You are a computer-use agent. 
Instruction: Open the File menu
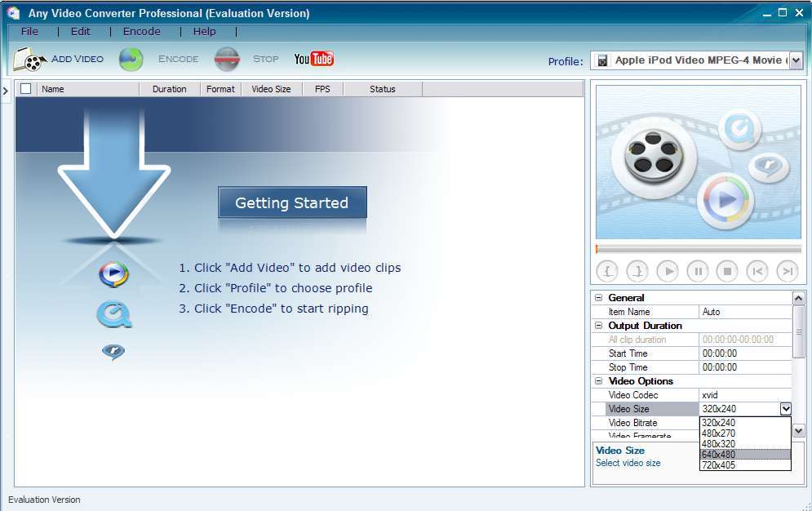(29, 31)
